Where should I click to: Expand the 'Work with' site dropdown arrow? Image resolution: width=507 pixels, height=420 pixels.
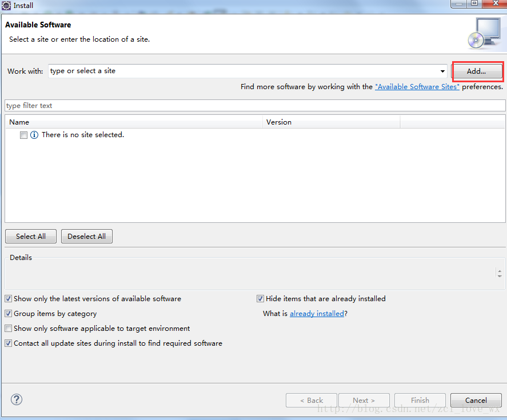coord(442,71)
